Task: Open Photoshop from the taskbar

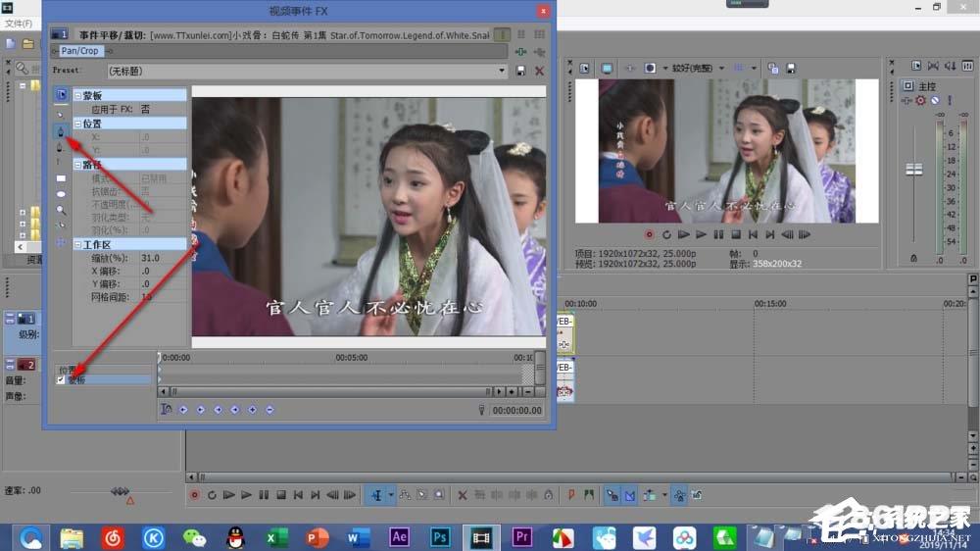Action: pyautogui.click(x=440, y=537)
